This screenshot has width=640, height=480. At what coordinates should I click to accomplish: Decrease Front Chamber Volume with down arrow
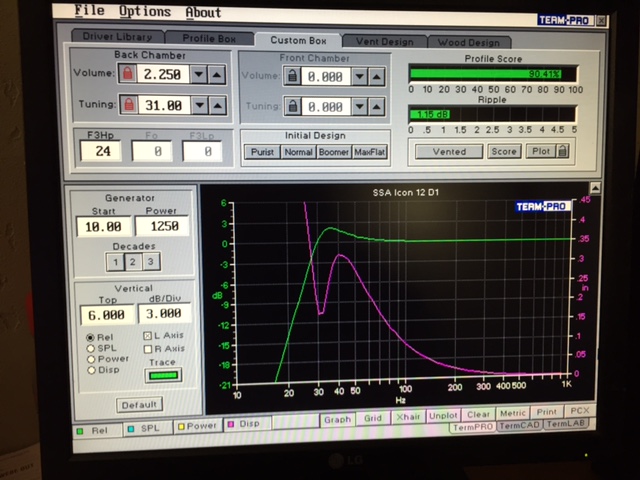tap(360, 77)
